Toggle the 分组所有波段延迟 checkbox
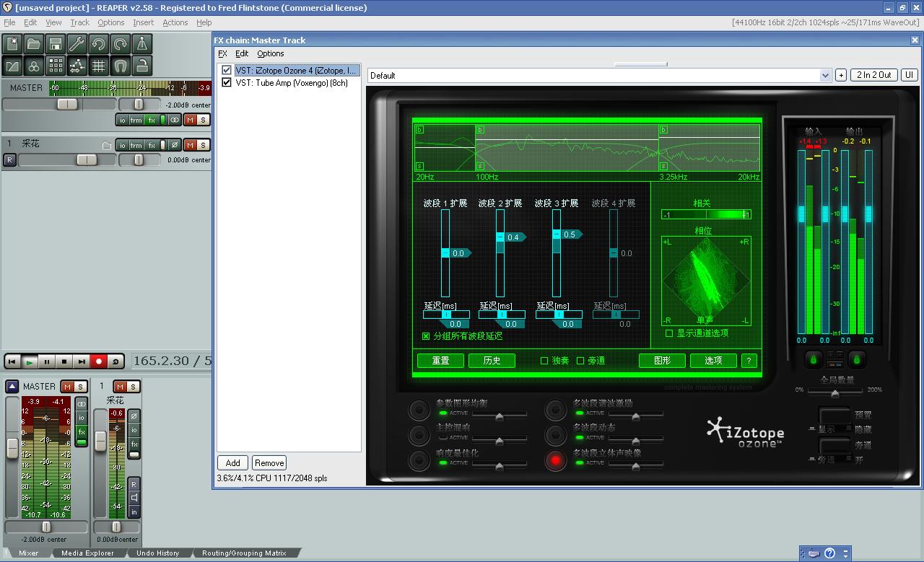924x562 pixels. (x=426, y=336)
